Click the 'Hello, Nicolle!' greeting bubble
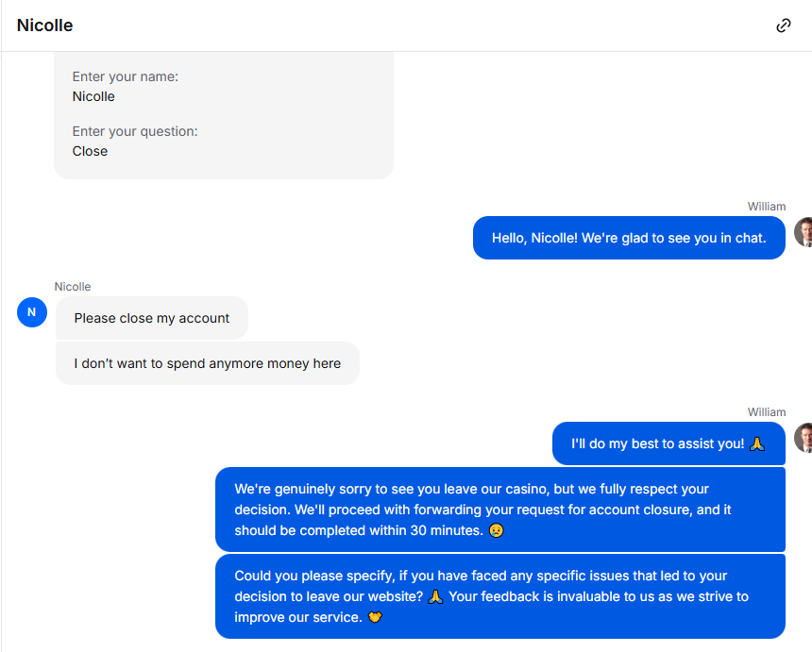 tap(629, 238)
